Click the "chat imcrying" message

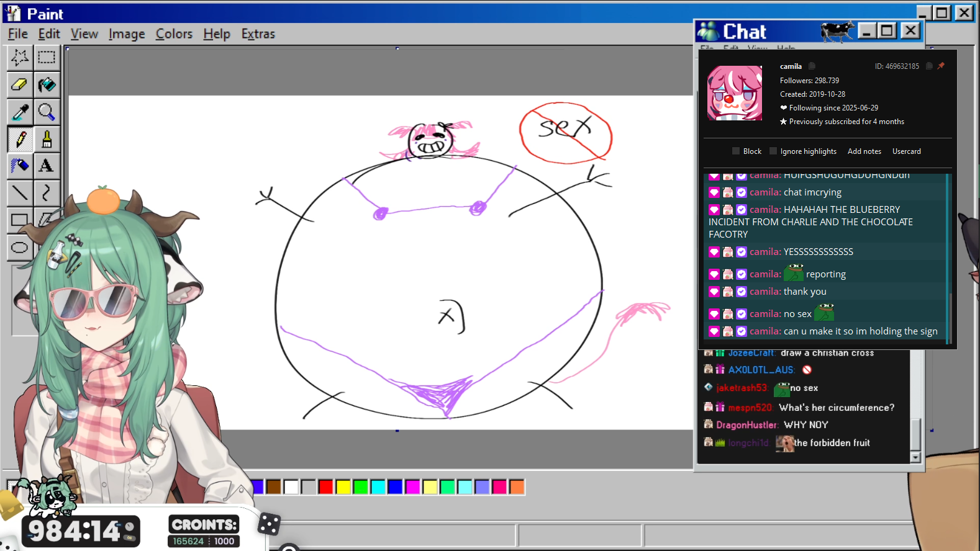tap(812, 192)
